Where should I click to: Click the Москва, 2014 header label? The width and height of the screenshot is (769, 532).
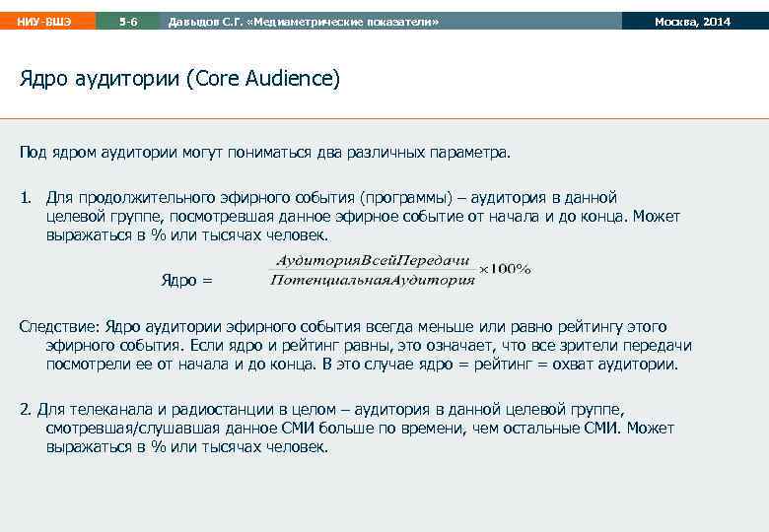click(692, 22)
